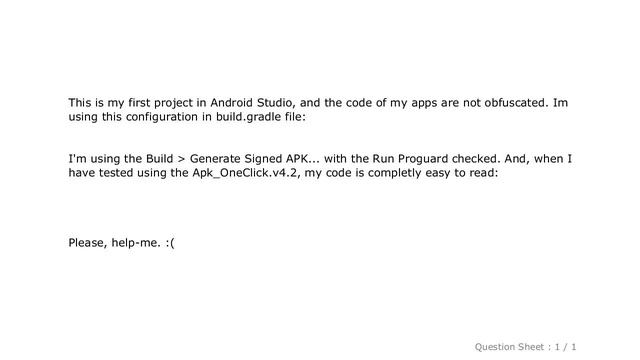
Task: Click the "Apk_OneClick.v4.2" text
Action: pos(245,173)
